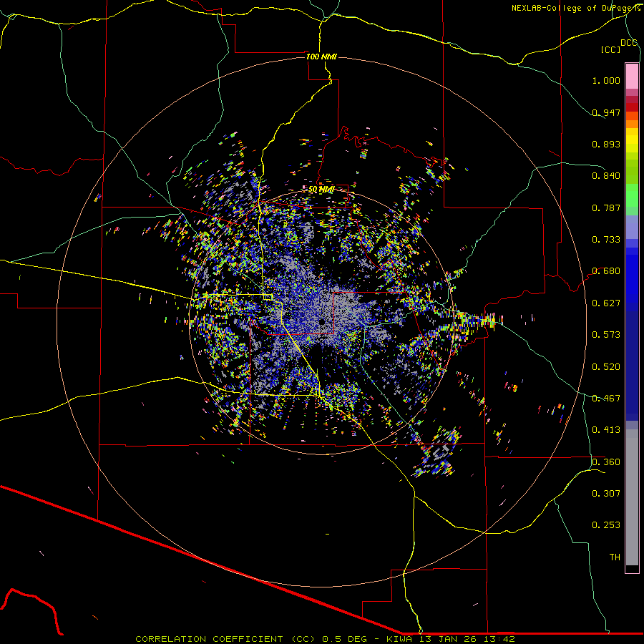Click the TH label on the scale
644x644 pixels.
pyautogui.click(x=615, y=557)
